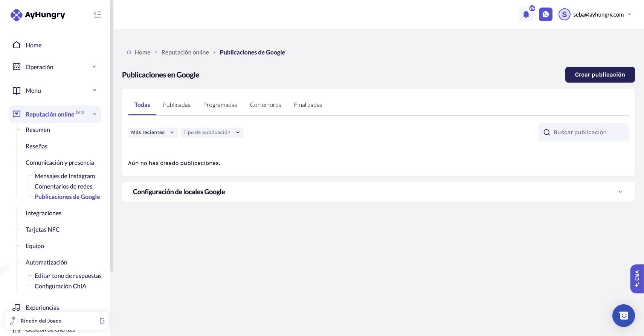
Task: Click the Operación calendar icon
Action: 16,67
